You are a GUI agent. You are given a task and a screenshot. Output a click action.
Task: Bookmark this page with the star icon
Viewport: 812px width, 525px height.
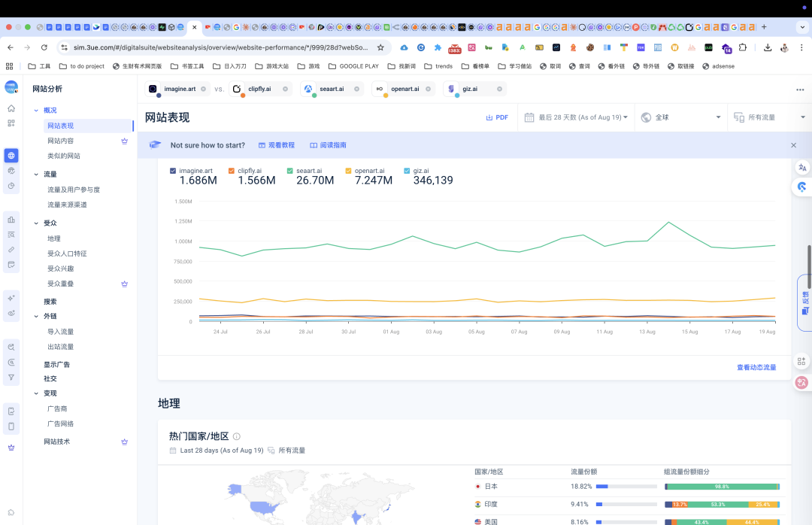[x=380, y=47]
